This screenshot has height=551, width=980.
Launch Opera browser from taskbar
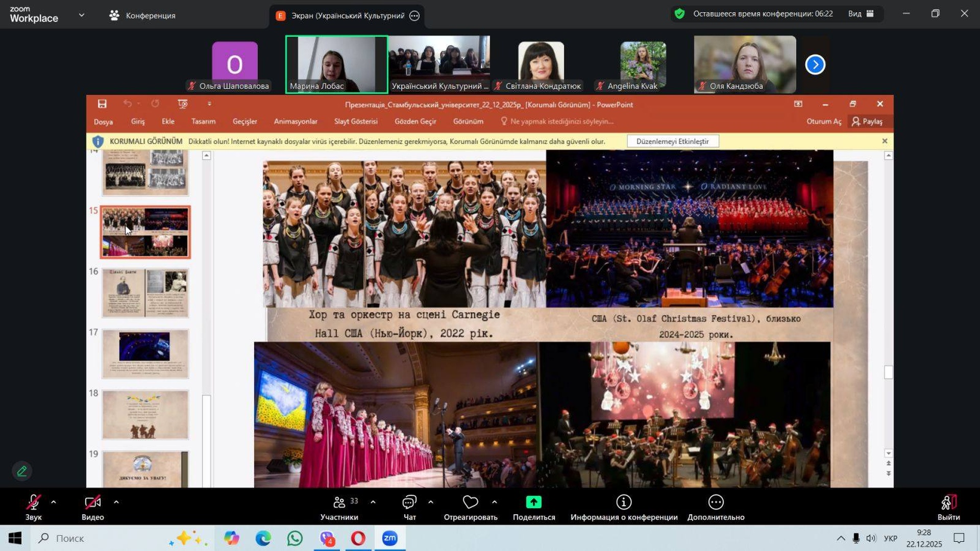tap(358, 538)
